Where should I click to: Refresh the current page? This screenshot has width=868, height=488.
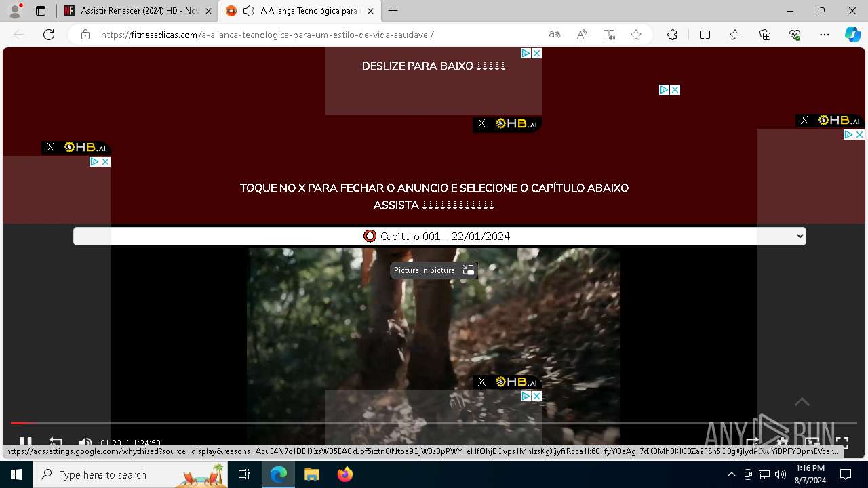[x=49, y=35]
